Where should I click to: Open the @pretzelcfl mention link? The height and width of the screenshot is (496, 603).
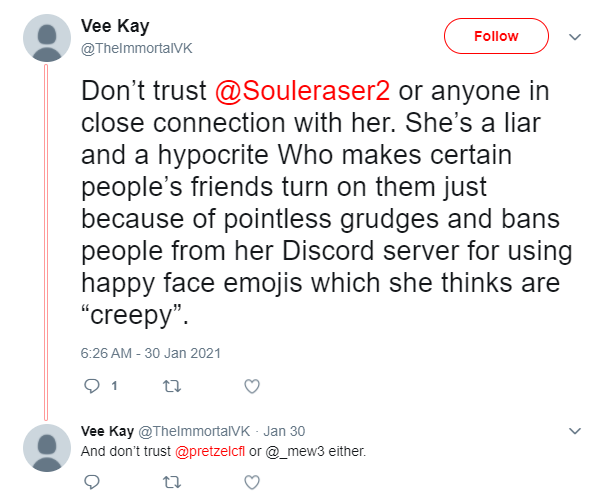[x=210, y=451]
